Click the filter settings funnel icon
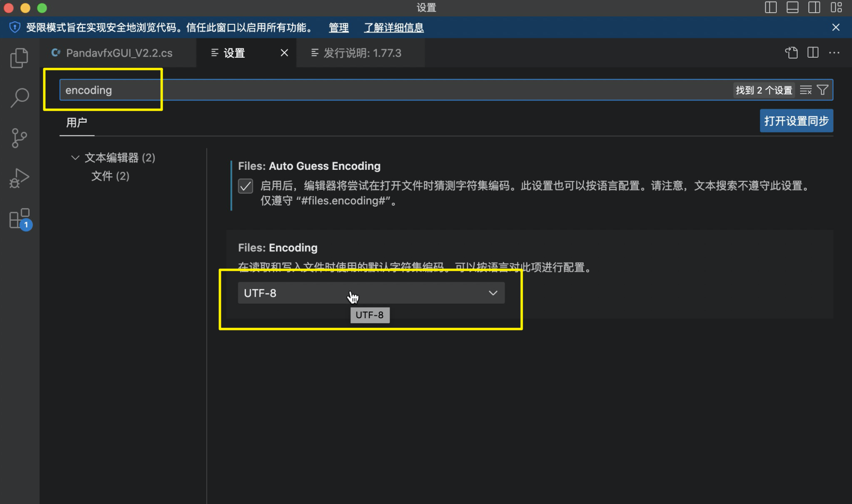The height and width of the screenshot is (504, 852). pyautogui.click(x=823, y=90)
